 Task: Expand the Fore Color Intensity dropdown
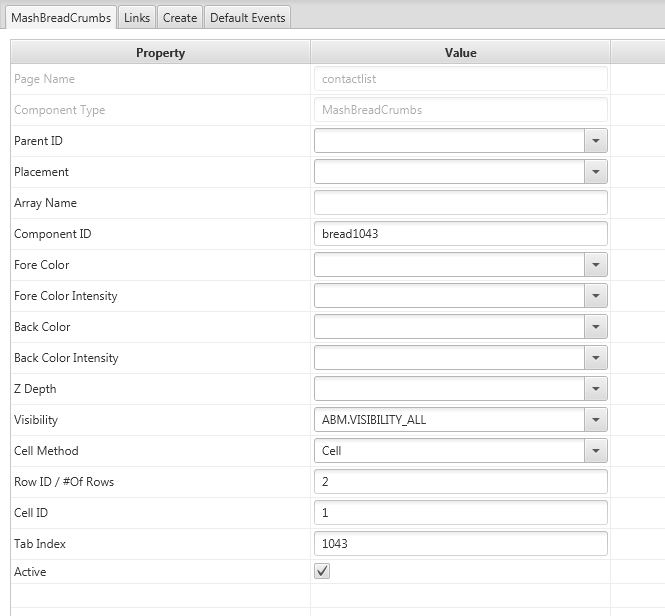pos(596,296)
